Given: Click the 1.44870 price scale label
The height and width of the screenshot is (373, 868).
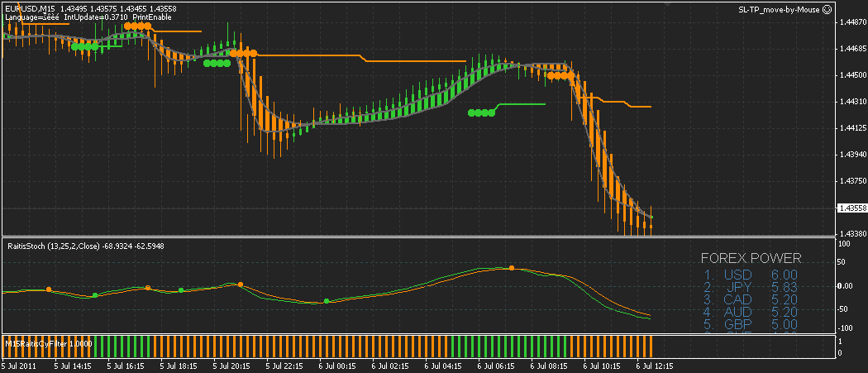Looking at the screenshot, I should tap(852, 22).
